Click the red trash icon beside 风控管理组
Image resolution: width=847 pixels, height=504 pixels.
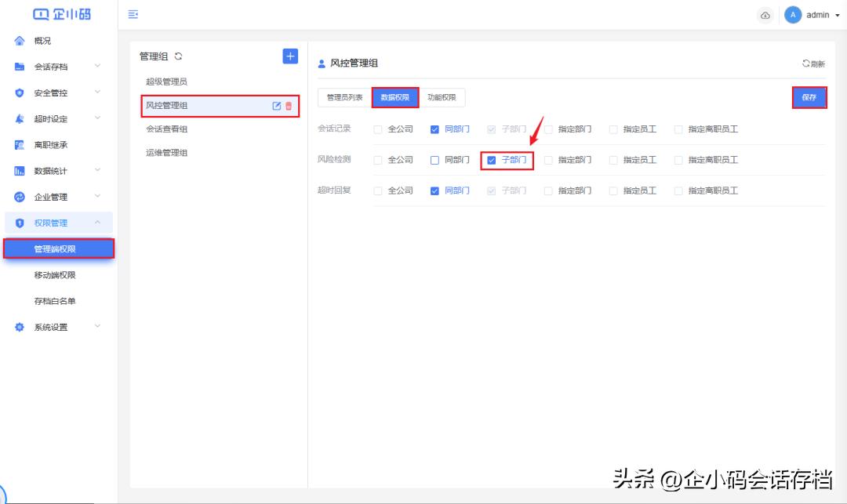click(290, 105)
